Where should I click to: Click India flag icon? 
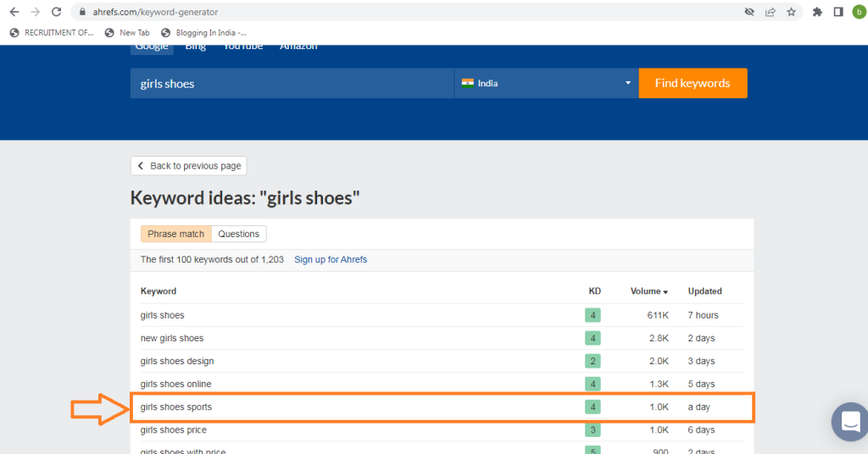468,83
